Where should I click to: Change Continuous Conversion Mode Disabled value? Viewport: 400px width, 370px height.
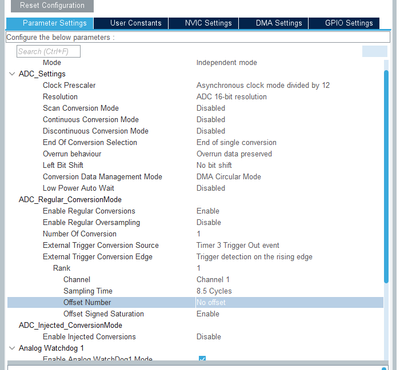pyautogui.click(x=211, y=120)
